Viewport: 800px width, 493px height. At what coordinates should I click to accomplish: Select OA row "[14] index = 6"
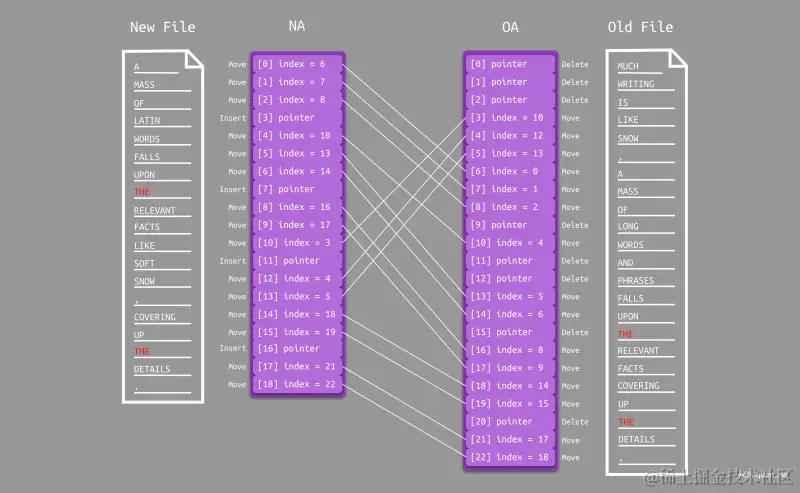(510, 314)
